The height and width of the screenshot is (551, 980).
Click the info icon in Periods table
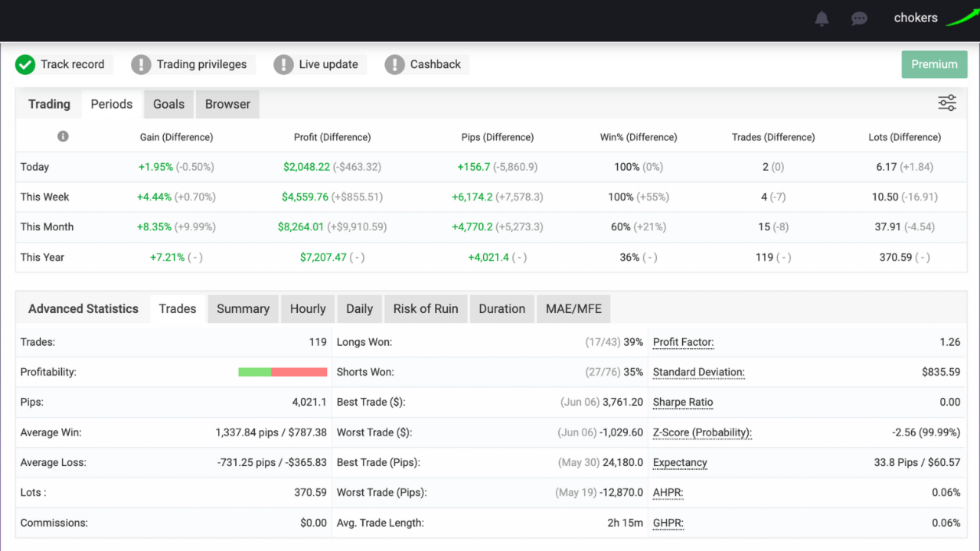[x=63, y=136]
